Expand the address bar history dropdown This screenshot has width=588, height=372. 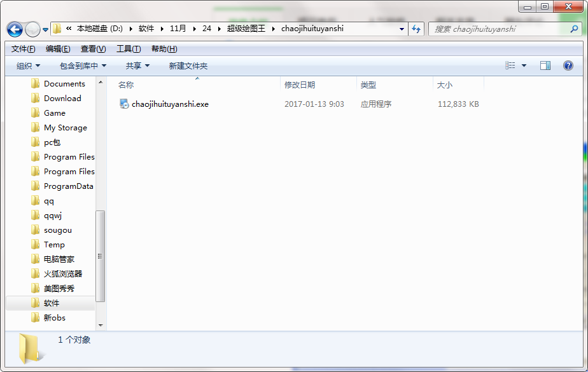point(402,29)
